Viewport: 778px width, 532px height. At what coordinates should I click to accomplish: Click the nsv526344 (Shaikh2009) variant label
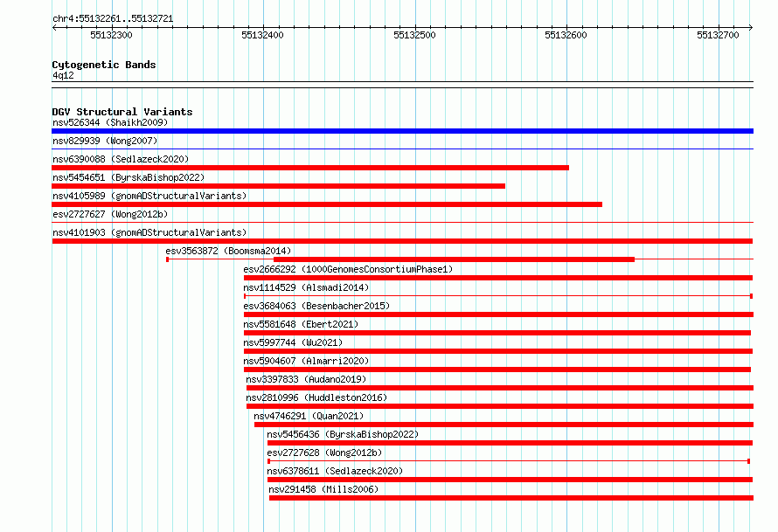pyautogui.click(x=110, y=122)
